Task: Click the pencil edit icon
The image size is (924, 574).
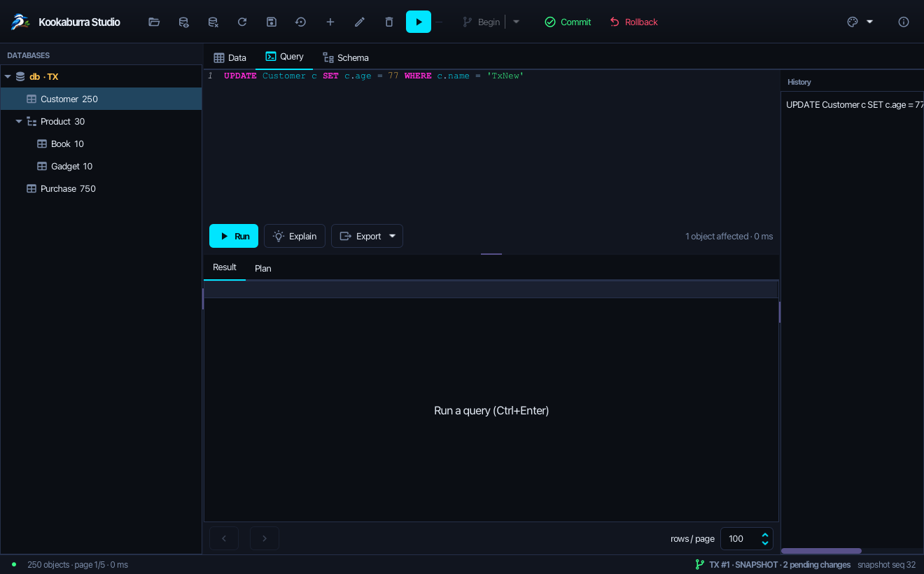Action: coord(360,22)
